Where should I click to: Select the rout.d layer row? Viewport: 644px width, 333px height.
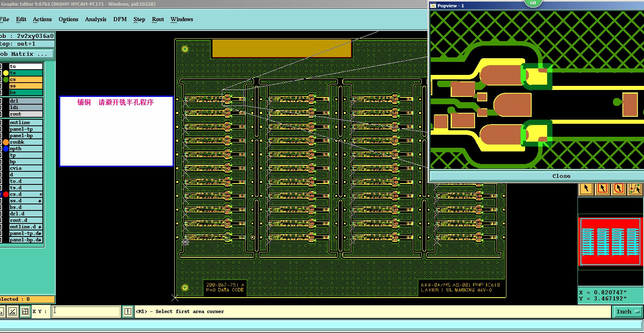pos(26,220)
